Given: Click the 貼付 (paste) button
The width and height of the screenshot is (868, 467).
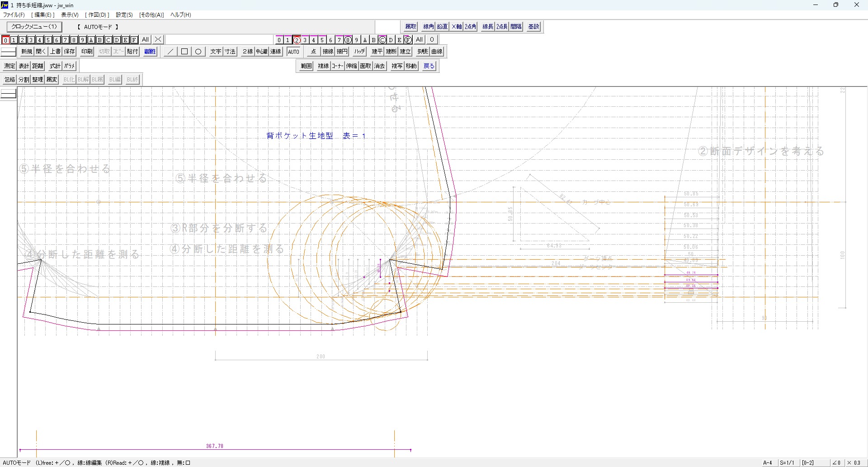Looking at the screenshot, I should click(x=132, y=52).
